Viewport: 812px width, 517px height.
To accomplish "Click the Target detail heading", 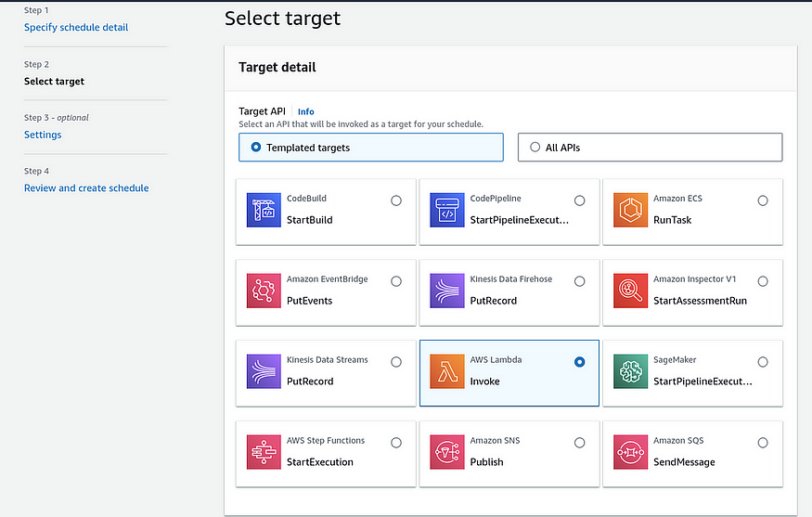I will pos(277,68).
